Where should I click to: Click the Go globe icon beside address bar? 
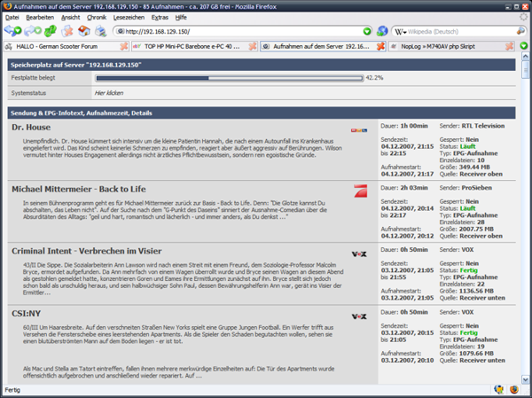[x=382, y=31]
